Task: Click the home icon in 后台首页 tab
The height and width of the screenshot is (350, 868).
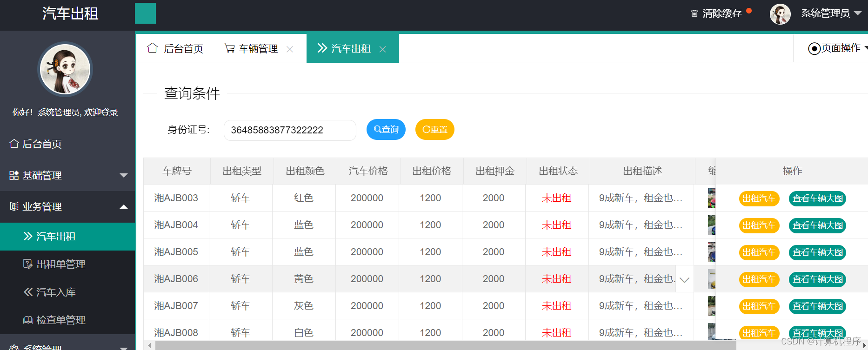Action: (x=153, y=48)
